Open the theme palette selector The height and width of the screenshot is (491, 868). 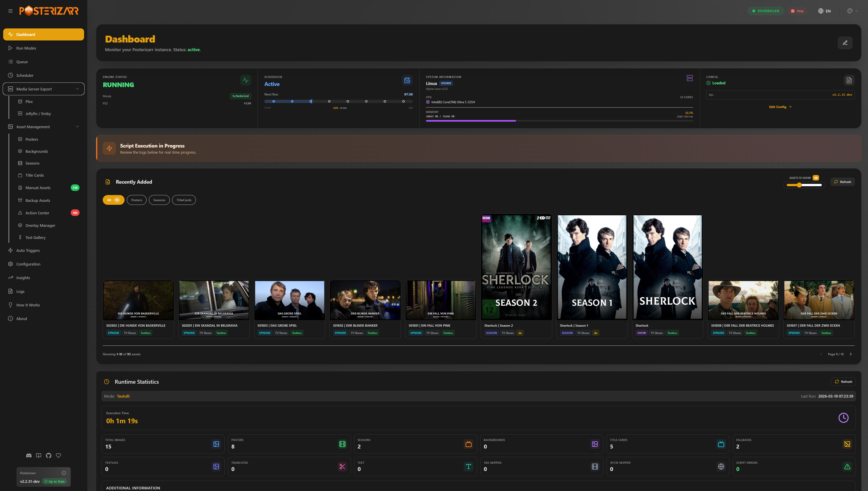click(853, 11)
